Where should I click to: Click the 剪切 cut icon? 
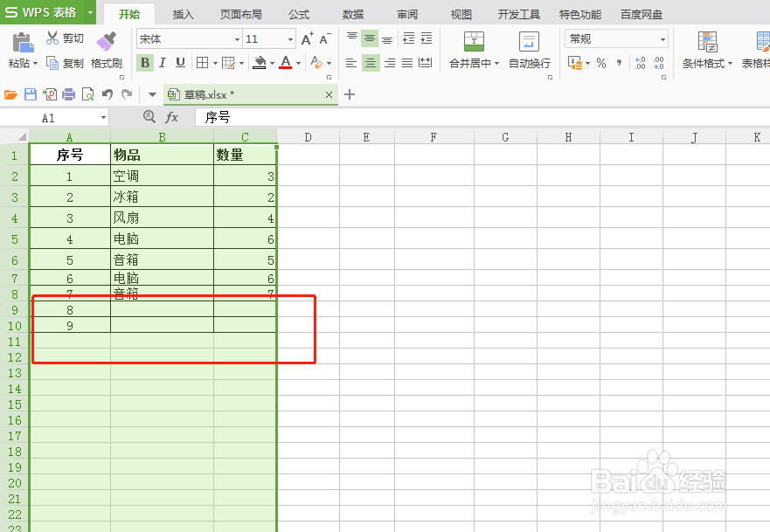[x=66, y=37]
